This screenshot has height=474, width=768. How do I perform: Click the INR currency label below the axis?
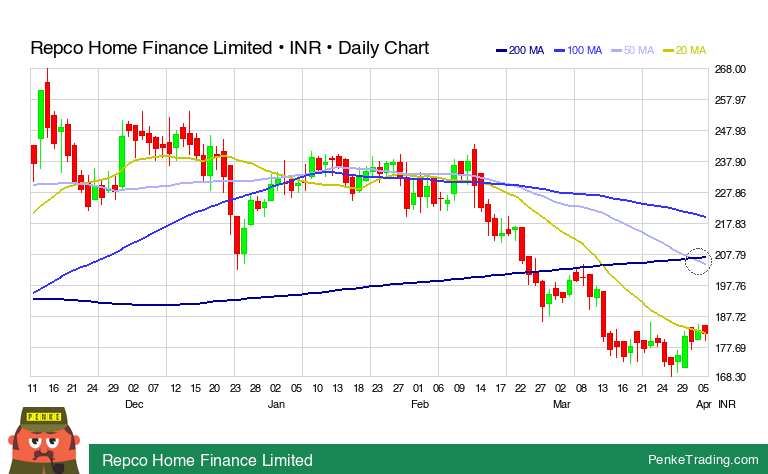727,404
